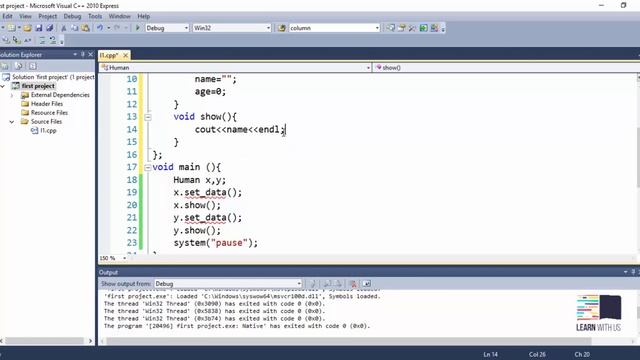The height and width of the screenshot is (360, 640).
Task: Click the Open File folder icon in toolbar
Action: click(27, 28)
